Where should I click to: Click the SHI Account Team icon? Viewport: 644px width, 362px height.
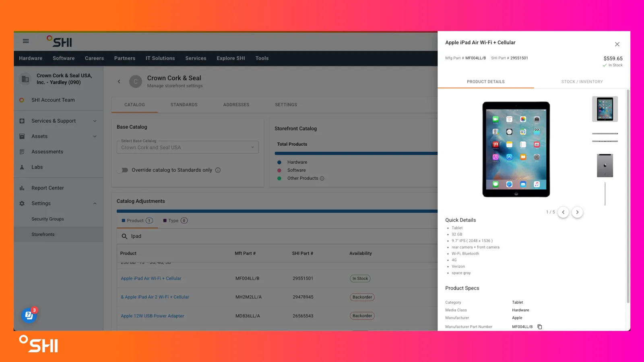[x=22, y=100]
